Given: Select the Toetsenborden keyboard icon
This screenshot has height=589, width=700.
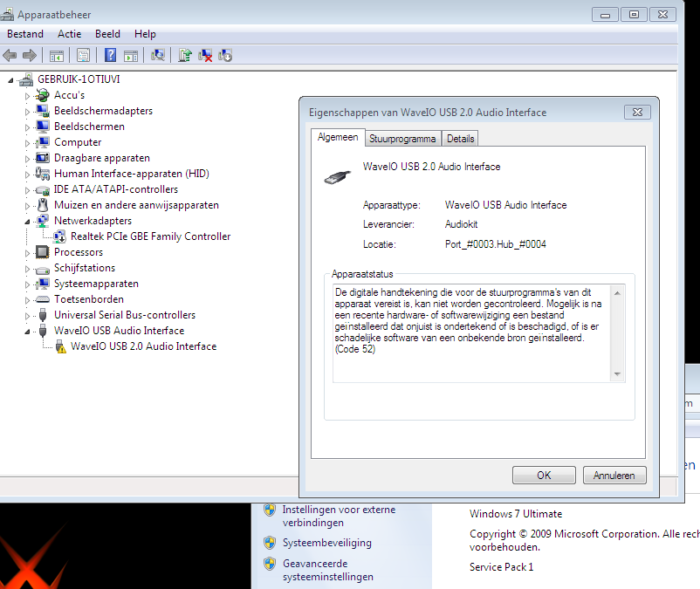Looking at the screenshot, I should [x=43, y=299].
